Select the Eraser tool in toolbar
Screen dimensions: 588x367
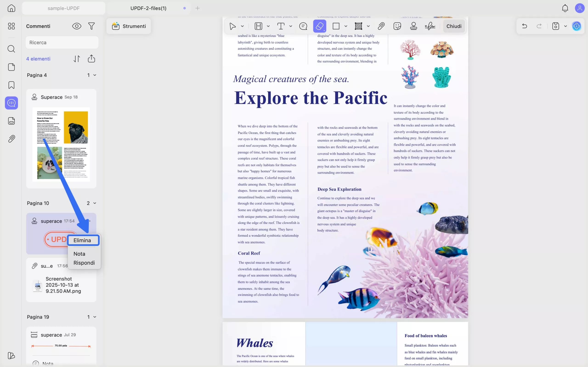[x=319, y=26]
